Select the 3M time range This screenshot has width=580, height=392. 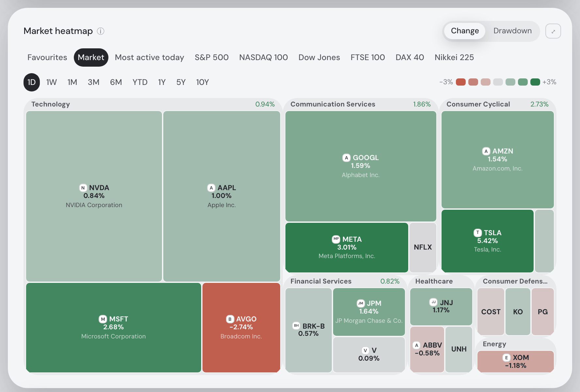coord(93,82)
